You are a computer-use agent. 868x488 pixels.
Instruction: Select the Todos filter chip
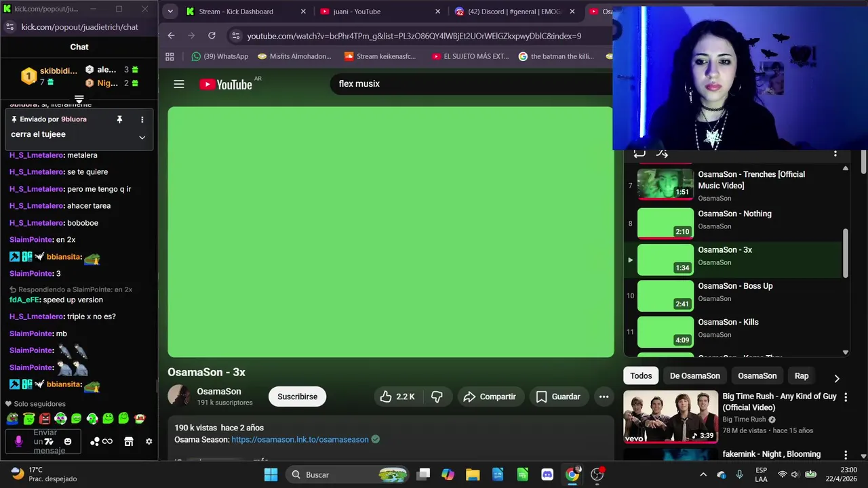641,375
